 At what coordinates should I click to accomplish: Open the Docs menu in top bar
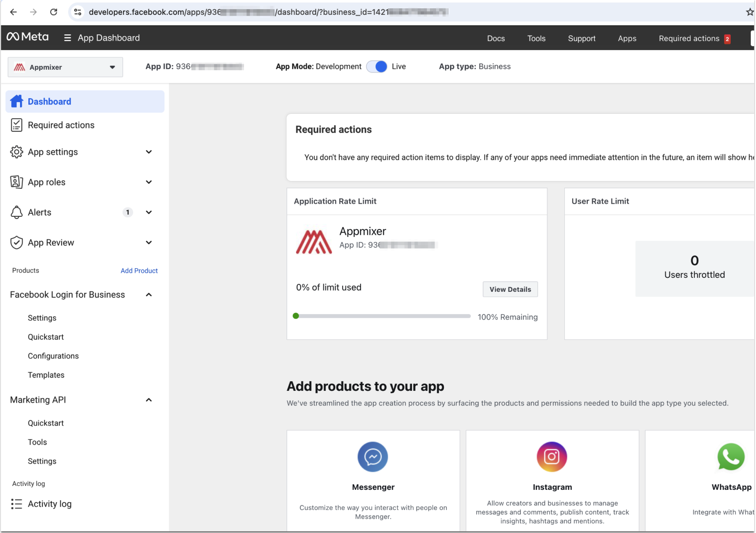pos(495,38)
